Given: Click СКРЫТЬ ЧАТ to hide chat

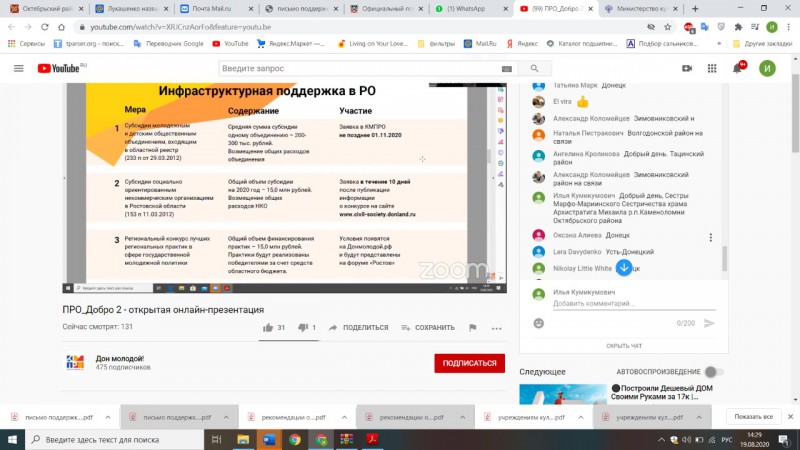Looking at the screenshot, I should point(624,346).
